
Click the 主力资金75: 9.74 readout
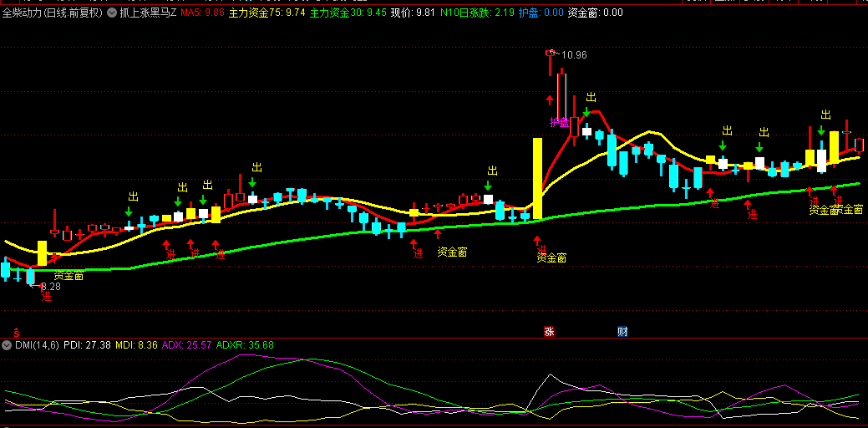[x=266, y=13]
